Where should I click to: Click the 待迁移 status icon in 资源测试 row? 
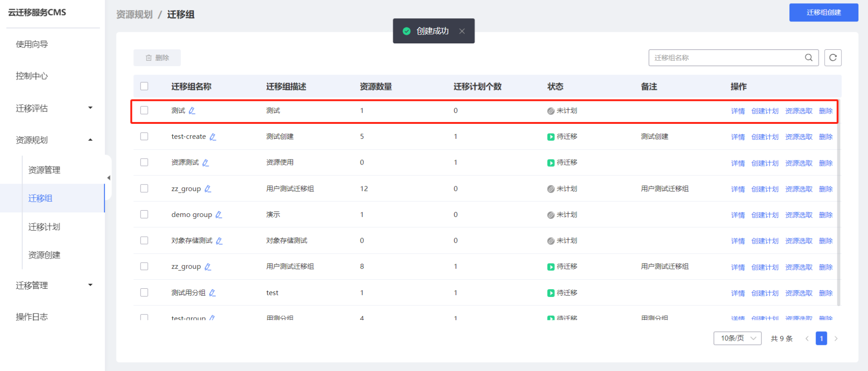pos(551,163)
